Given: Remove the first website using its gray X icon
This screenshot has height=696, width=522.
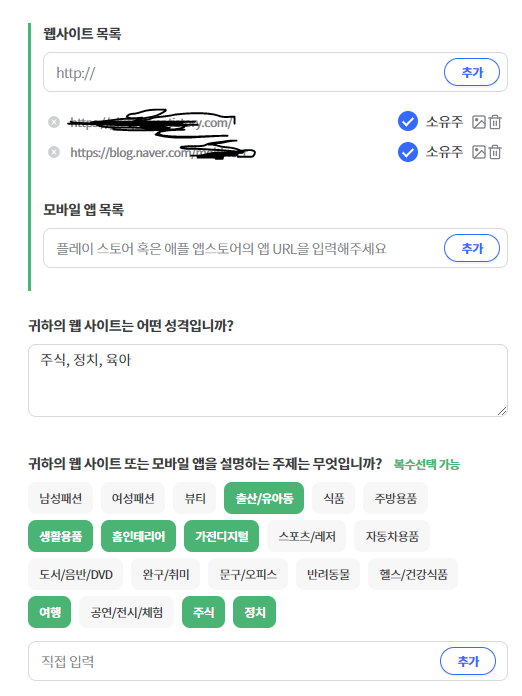Looking at the screenshot, I should 54,122.
